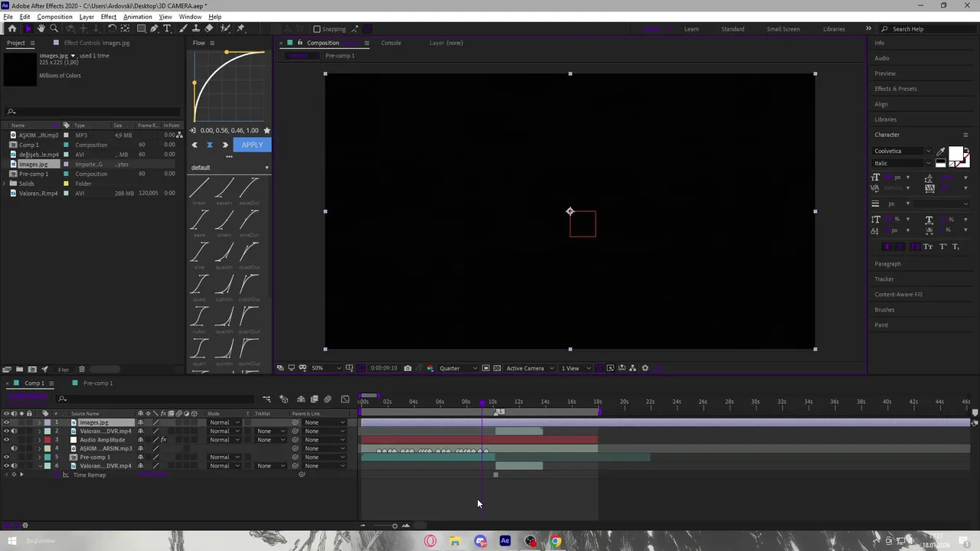Select the Hand tool
The height and width of the screenshot is (551, 980).
41,29
